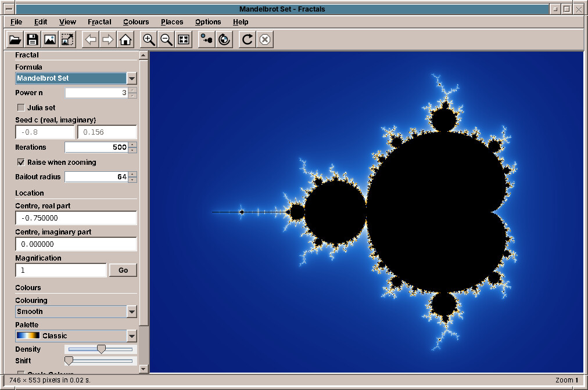Increase the Iterations spinner value
The height and width of the screenshot is (390, 588).
(x=132, y=145)
